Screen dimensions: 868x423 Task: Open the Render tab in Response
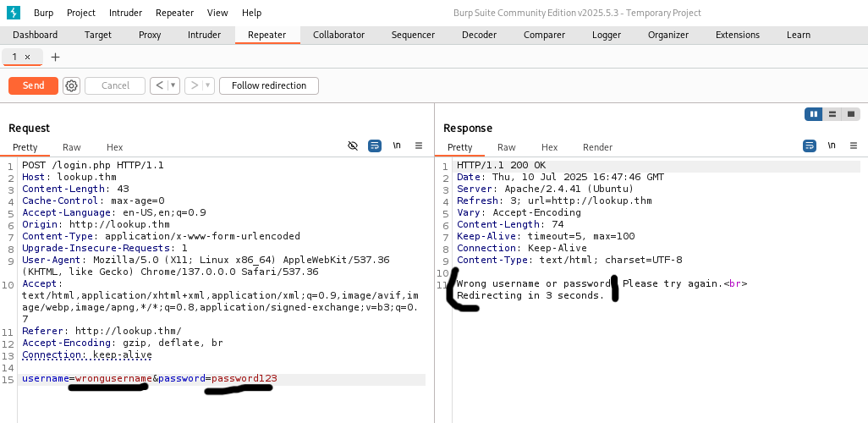[597, 147]
